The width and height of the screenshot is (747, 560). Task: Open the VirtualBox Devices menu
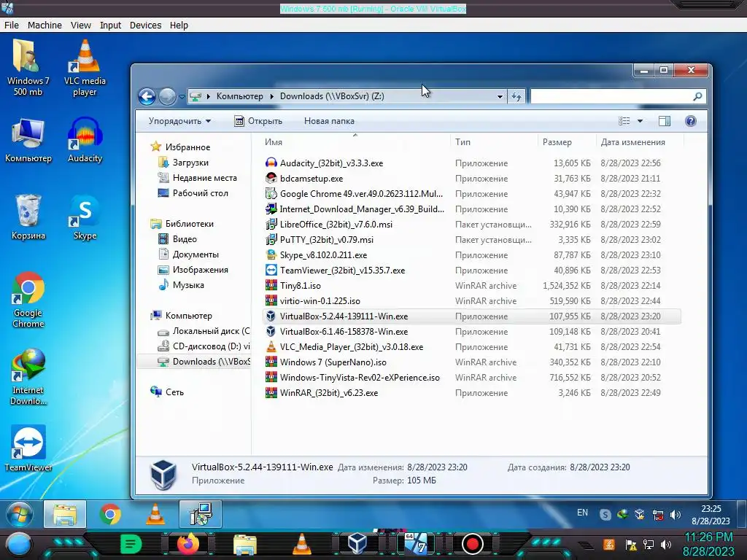[x=145, y=26]
